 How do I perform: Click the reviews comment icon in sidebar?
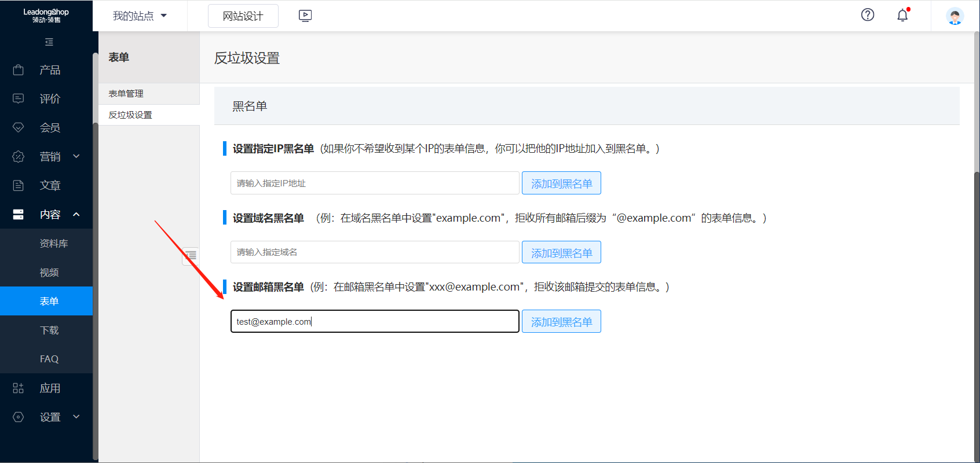19,99
